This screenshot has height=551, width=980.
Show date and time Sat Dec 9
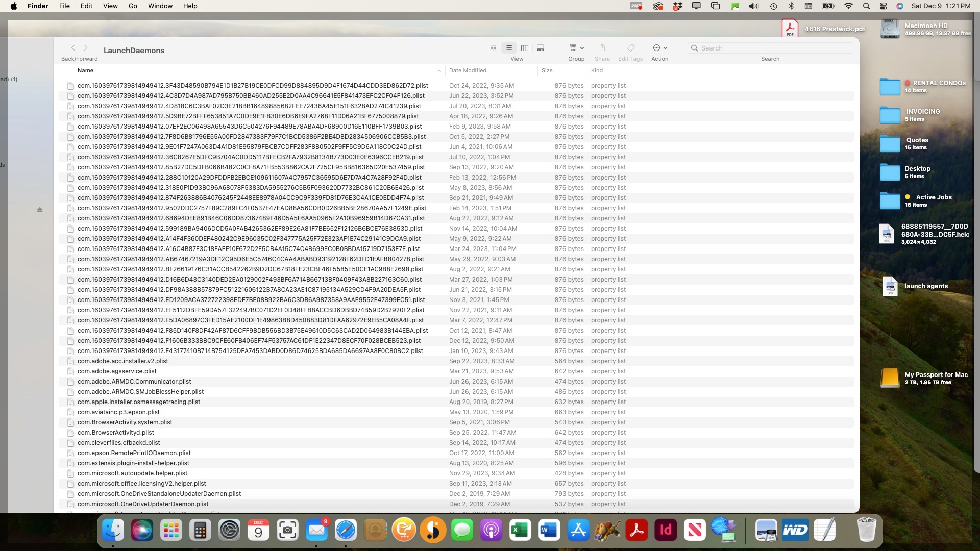(941, 6)
